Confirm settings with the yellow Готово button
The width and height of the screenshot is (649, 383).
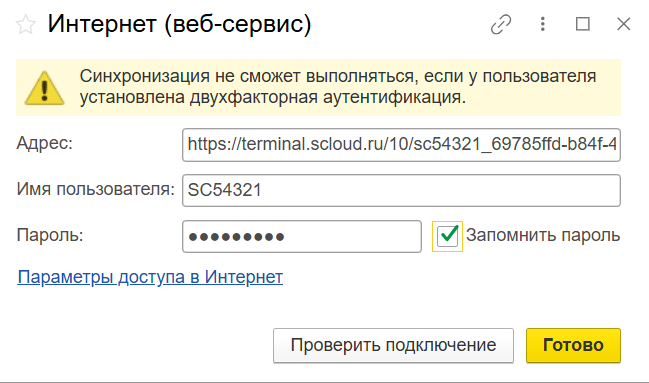(x=573, y=345)
